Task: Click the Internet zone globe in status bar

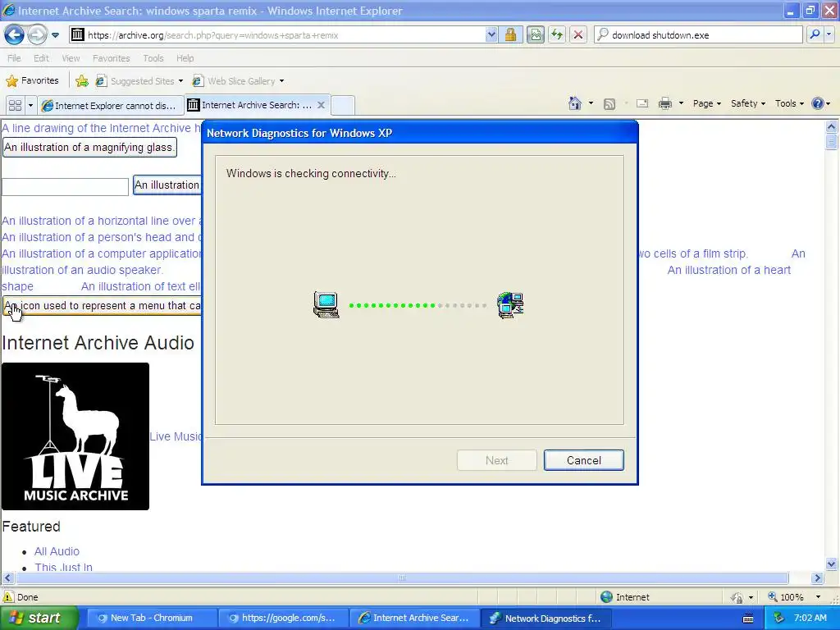Action: 606,597
